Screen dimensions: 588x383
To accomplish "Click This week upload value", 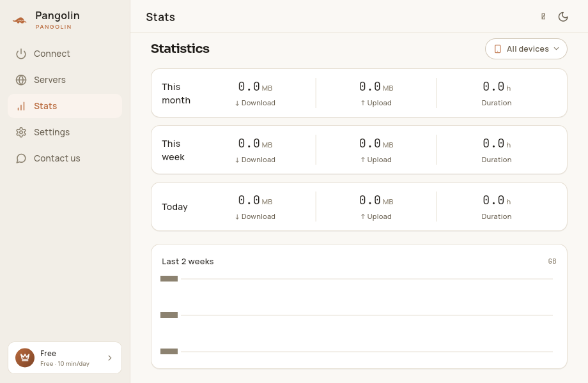I will 376,144.
